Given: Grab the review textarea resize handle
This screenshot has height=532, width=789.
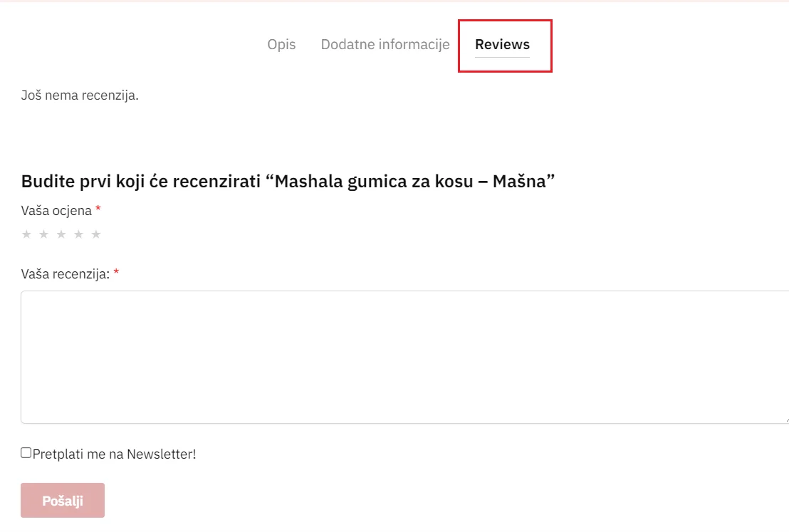Looking at the screenshot, I should point(786,419).
